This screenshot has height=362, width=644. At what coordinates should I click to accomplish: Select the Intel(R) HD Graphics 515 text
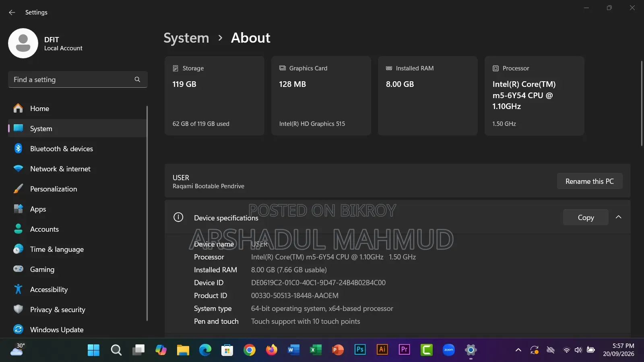(x=312, y=124)
